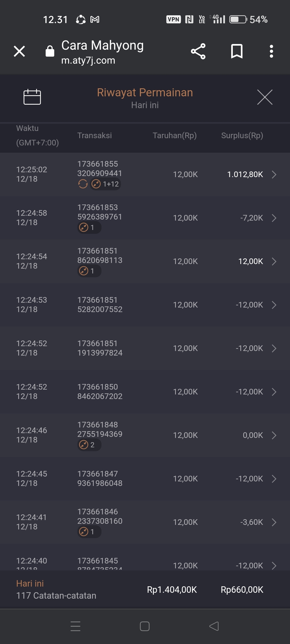
Task: Tap the Hari ini summary label
Action: point(30,583)
